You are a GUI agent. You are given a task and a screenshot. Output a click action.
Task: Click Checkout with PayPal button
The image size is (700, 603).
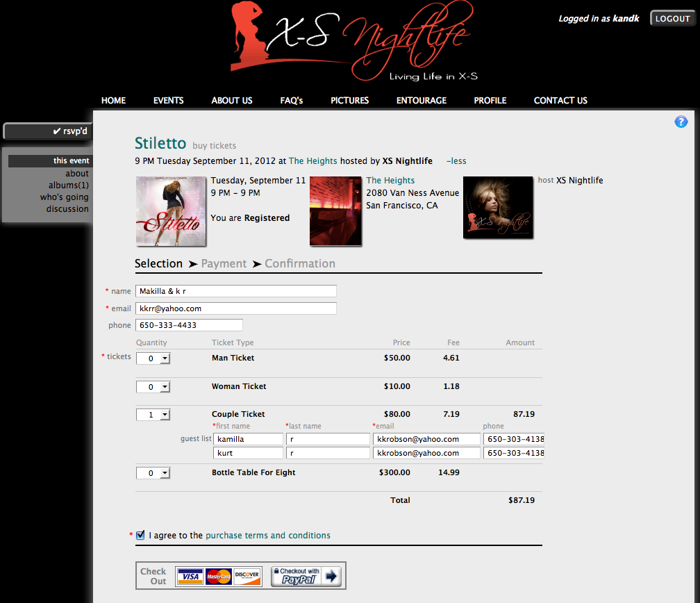click(x=306, y=576)
